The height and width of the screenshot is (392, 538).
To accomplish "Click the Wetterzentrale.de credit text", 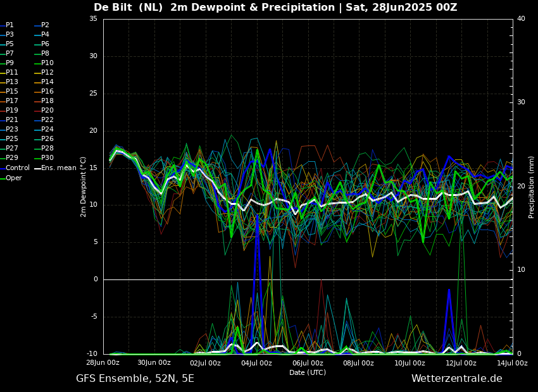I will [457, 379].
